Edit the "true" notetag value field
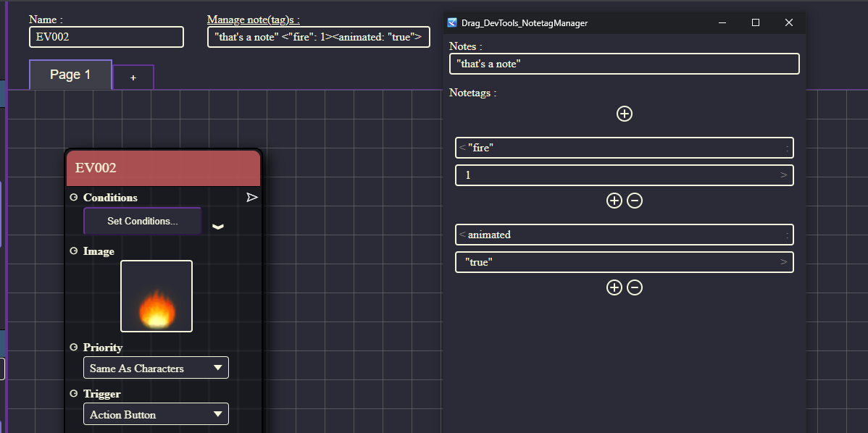The width and height of the screenshot is (868, 433). point(625,262)
